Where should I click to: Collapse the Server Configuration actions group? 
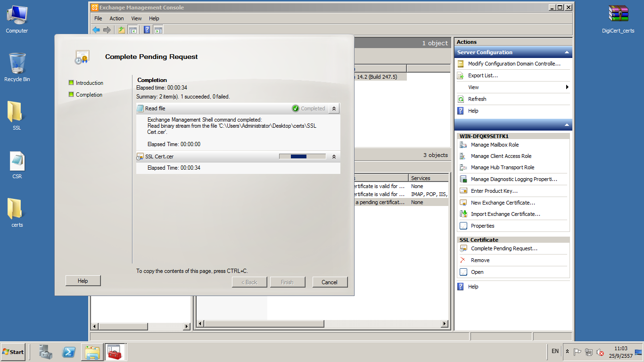[567, 52]
